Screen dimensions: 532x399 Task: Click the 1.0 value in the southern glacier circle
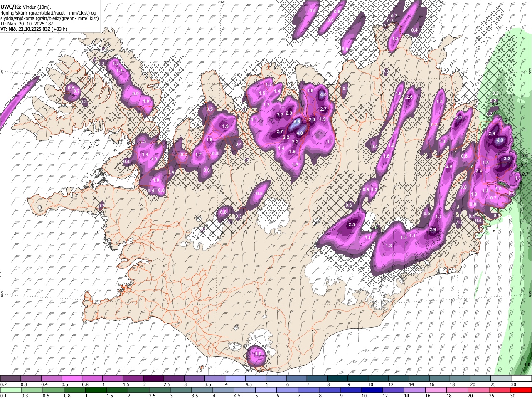click(x=259, y=354)
